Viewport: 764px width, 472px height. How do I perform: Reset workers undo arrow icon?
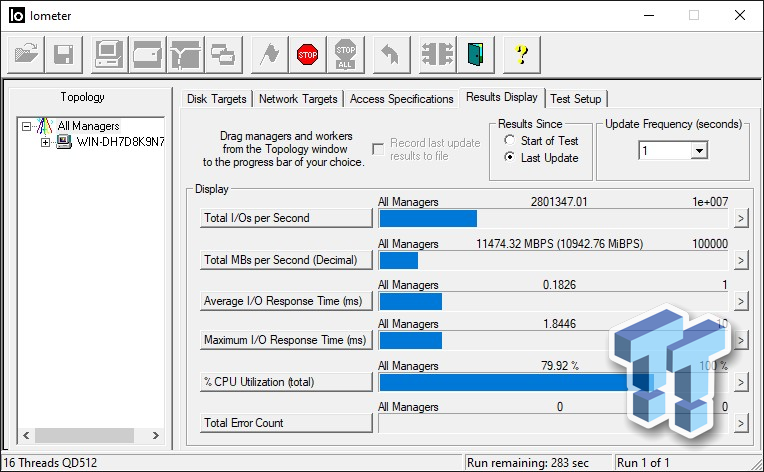[x=391, y=54]
